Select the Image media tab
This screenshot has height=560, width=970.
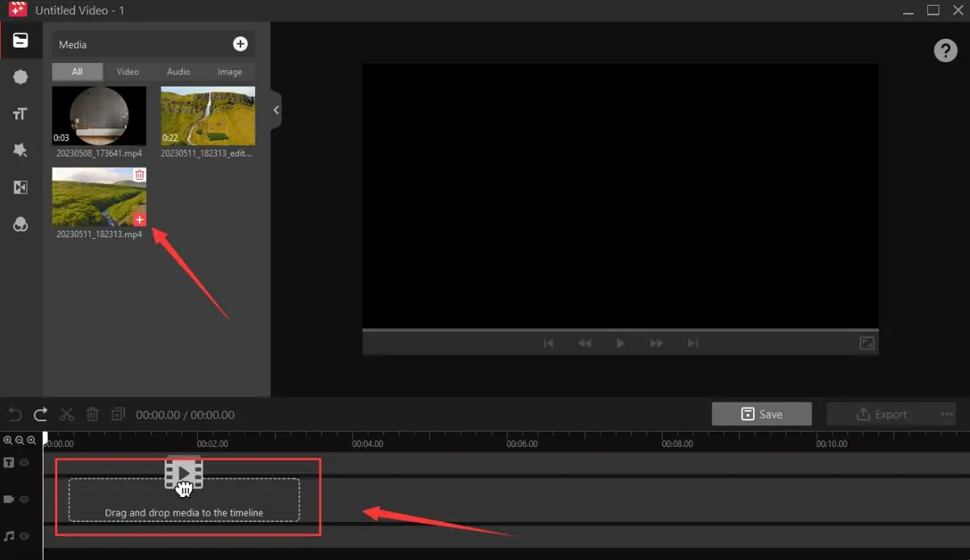(x=230, y=72)
